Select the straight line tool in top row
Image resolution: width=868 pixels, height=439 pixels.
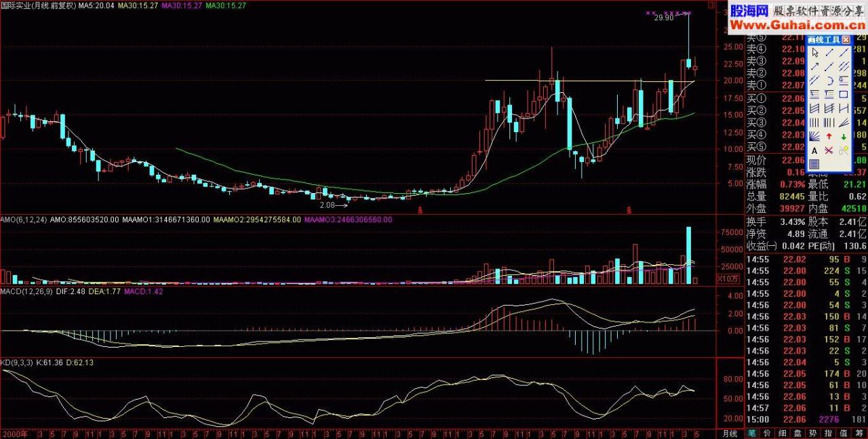click(844, 52)
